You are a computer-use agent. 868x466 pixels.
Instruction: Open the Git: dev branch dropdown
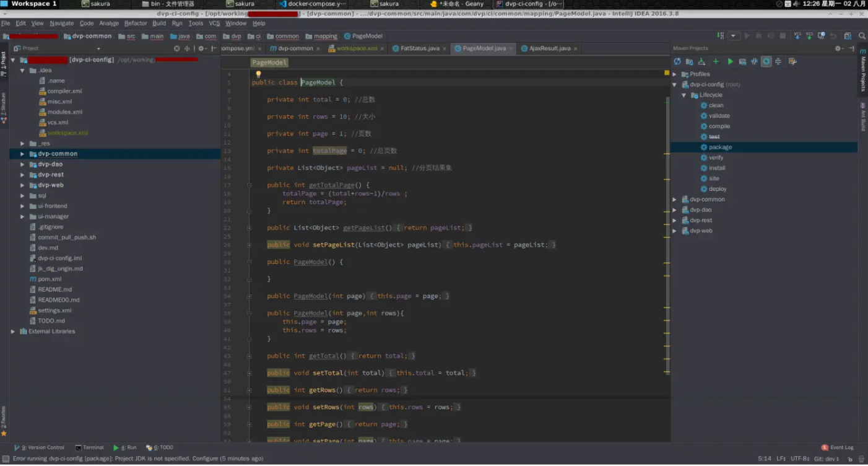pyautogui.click(x=827, y=459)
